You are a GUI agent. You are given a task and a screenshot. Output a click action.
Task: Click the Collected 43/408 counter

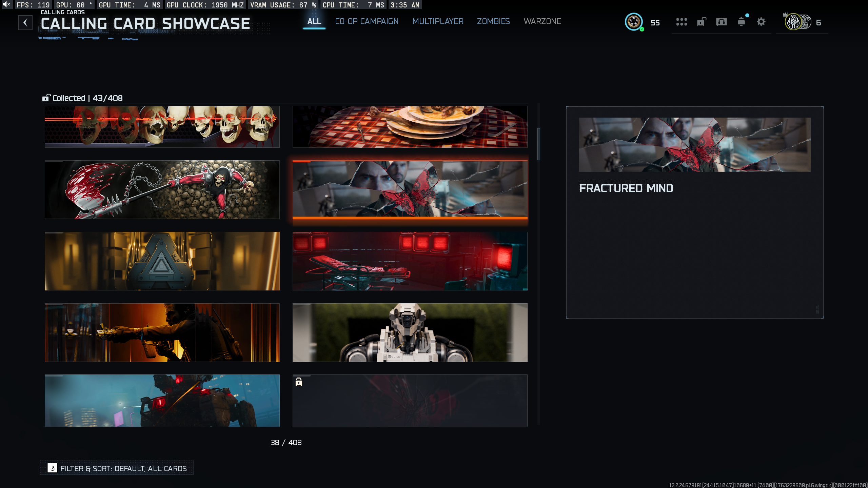(87, 98)
